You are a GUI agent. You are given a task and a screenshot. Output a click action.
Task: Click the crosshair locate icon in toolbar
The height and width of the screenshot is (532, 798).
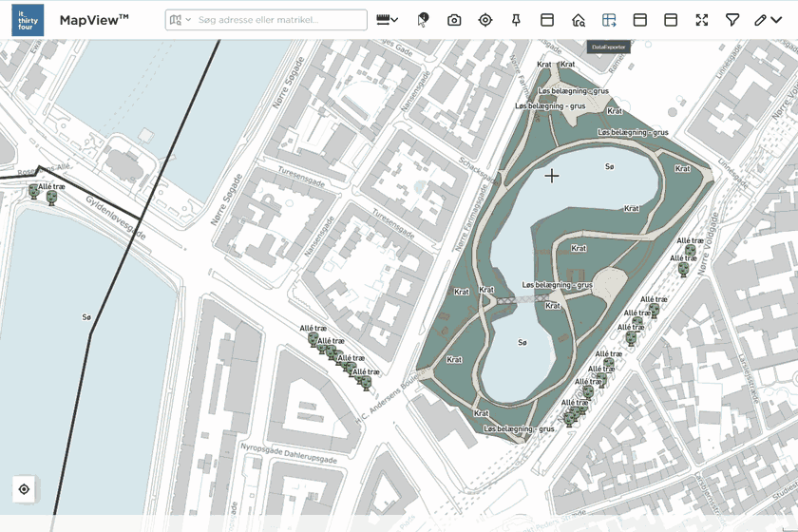(485, 20)
